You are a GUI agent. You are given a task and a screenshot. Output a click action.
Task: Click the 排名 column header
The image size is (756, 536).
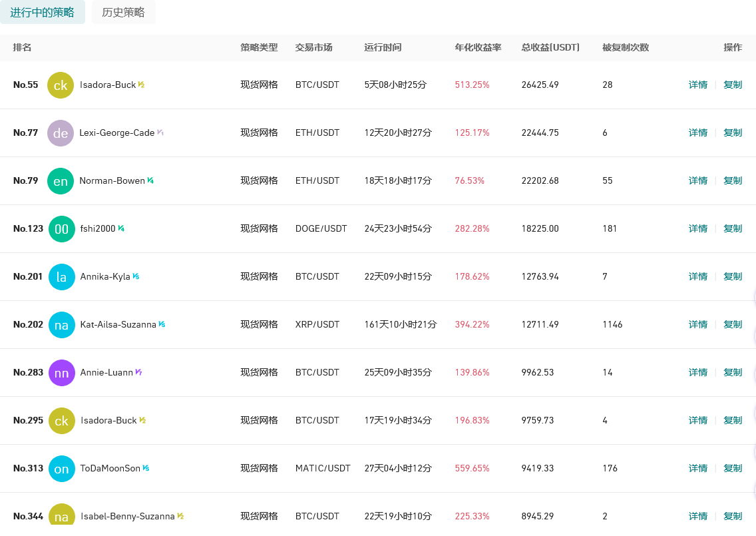point(22,47)
